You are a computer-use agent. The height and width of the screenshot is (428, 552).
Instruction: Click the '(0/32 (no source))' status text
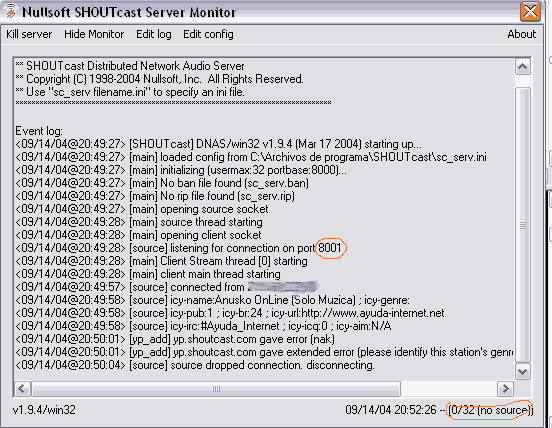[x=490, y=410]
